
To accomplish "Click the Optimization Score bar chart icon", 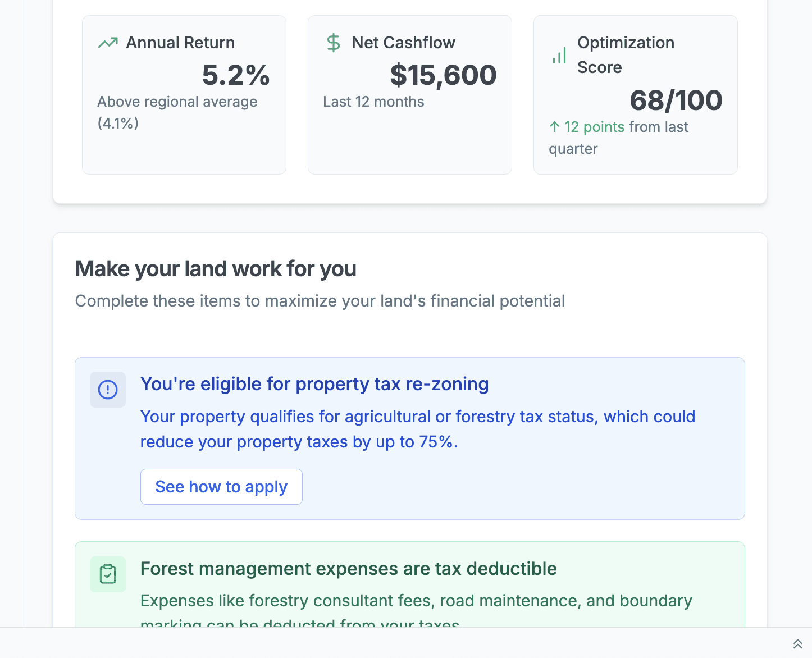I will pyautogui.click(x=559, y=55).
